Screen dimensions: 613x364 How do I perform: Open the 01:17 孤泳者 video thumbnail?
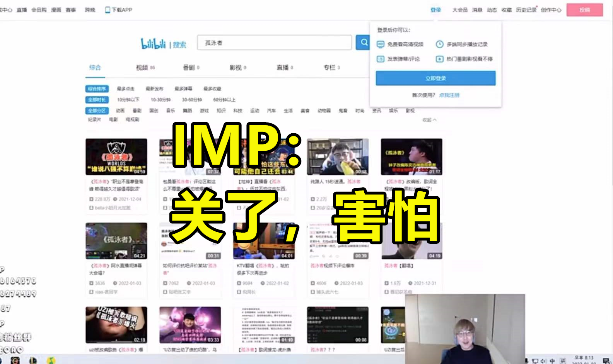click(412, 157)
